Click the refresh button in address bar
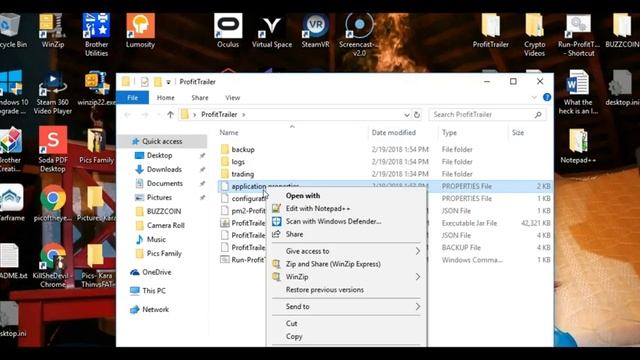 [417, 115]
